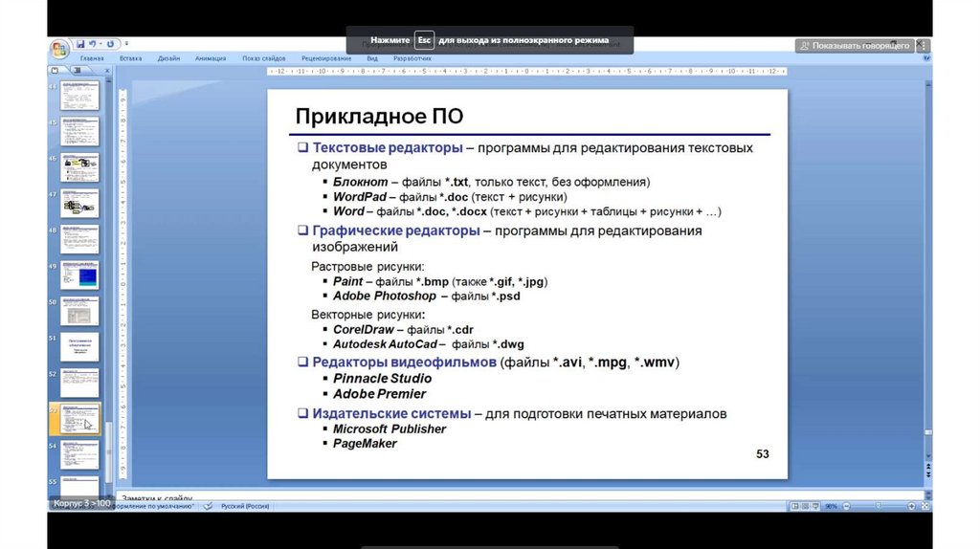Redo action in Quick Access toolbar
Screen dimensions: 980x549
click(x=111, y=44)
